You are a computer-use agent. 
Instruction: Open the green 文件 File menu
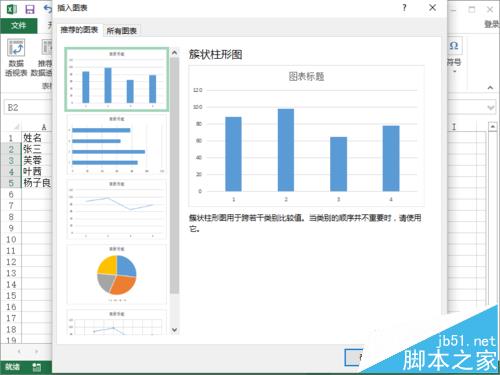(19, 26)
